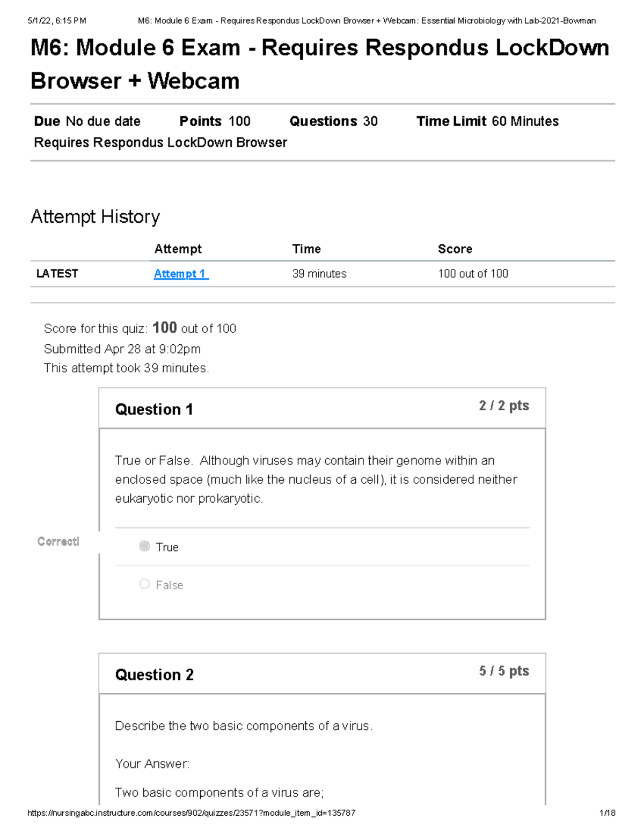644x834 pixels.
Task: Click the 2 / 2 pts label
Action: [x=504, y=406]
